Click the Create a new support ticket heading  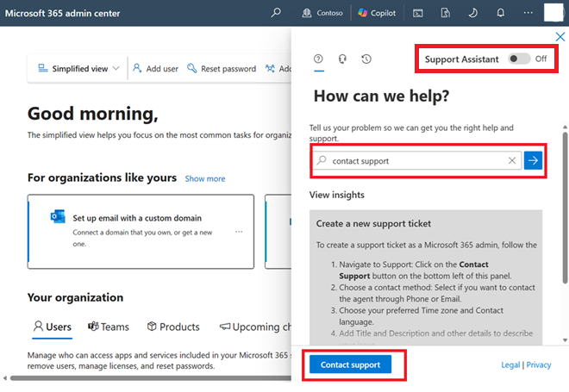pyautogui.click(x=373, y=223)
